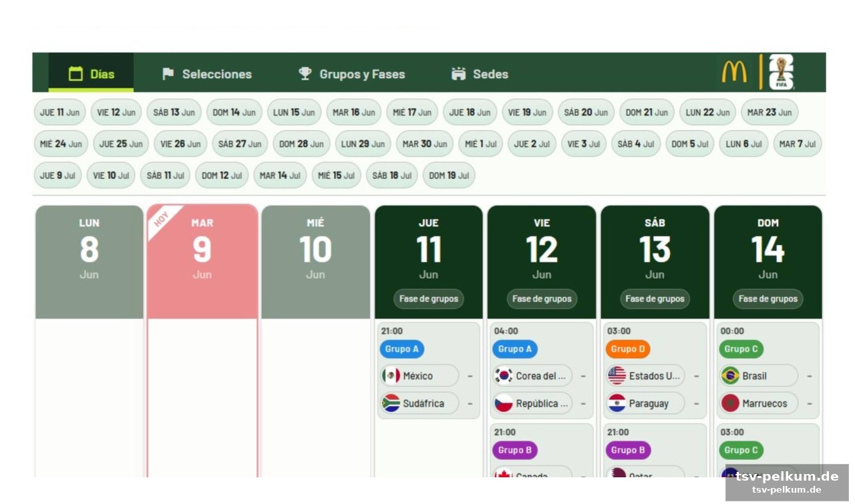
Task: Pick the JUE 2 Jul date chip
Action: point(532,144)
